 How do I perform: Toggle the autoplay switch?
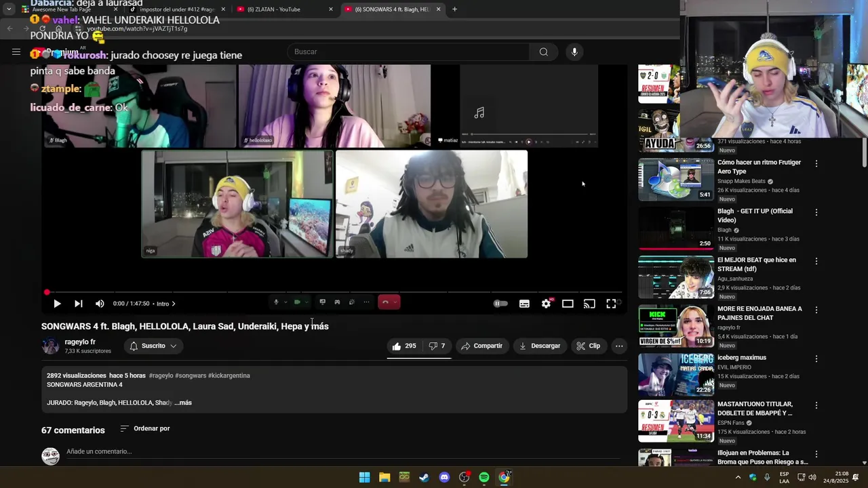point(500,304)
